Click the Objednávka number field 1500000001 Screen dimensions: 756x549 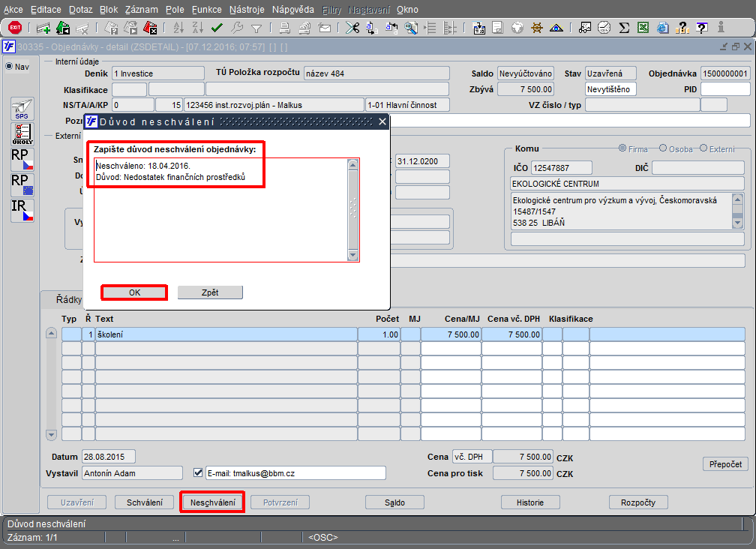pyautogui.click(x=725, y=73)
